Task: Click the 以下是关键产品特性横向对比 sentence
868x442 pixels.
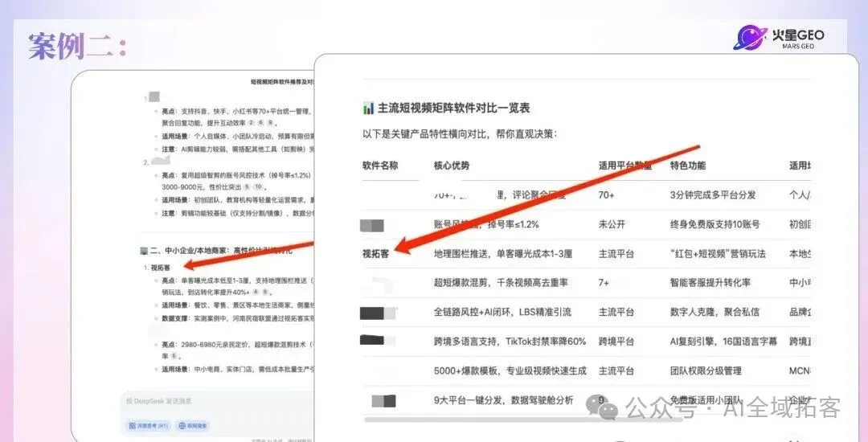Action: (460, 134)
